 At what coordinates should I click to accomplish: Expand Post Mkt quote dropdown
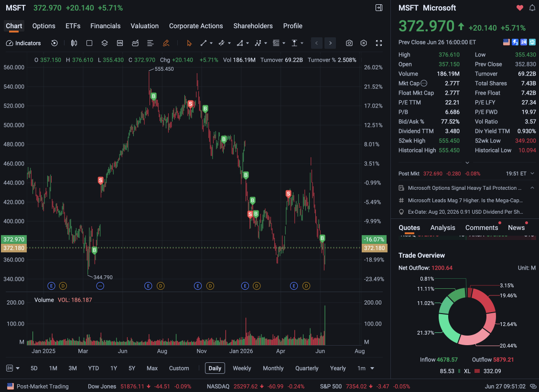[x=532, y=174]
